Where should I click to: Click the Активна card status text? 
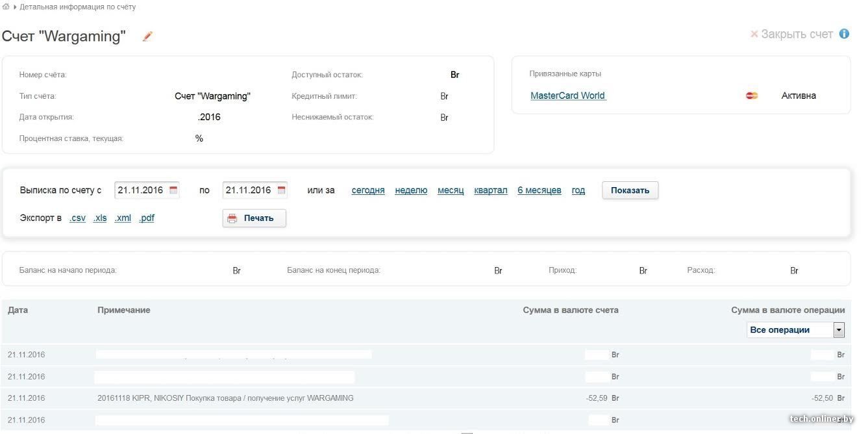click(799, 96)
